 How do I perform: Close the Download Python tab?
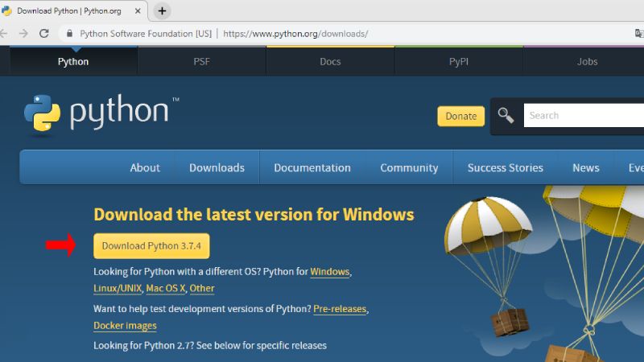[138, 11]
